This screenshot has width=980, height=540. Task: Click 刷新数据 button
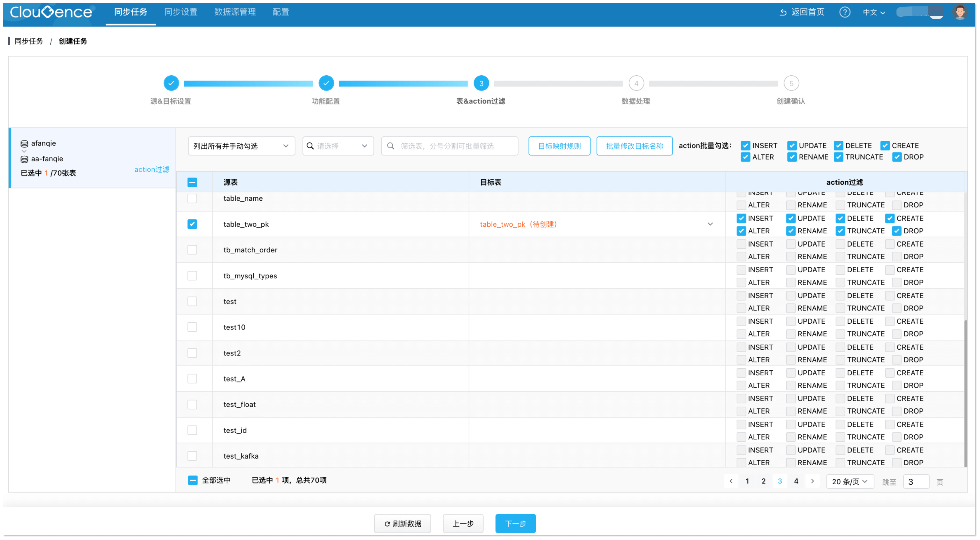point(402,524)
